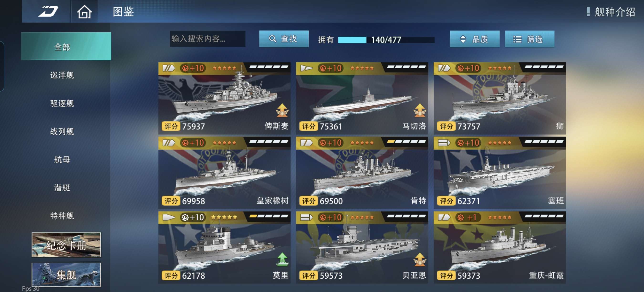The height and width of the screenshot is (292, 644).
Task: Switch to the 巡洋舰 category
Action: (62, 75)
